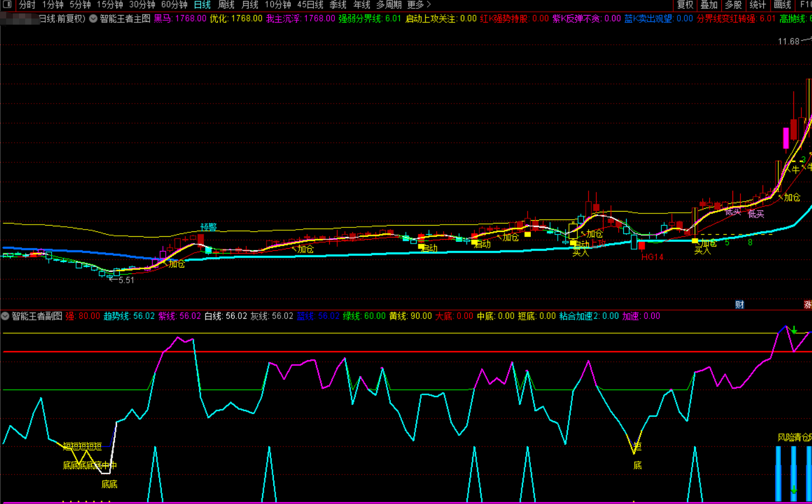The image size is (812, 504).
Task: Click the 黑马: 1768.00 indicator value
Action: (x=180, y=18)
